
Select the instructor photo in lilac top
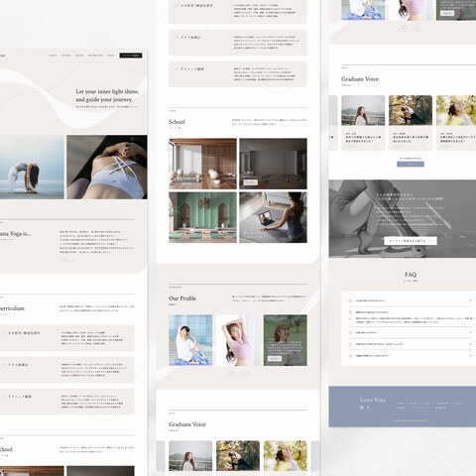[238, 340]
